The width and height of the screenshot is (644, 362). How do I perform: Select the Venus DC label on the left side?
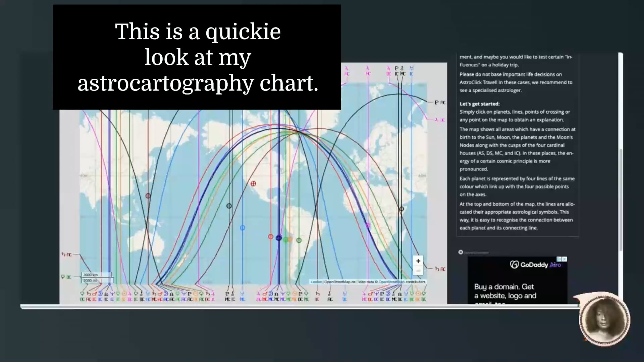[x=66, y=276]
